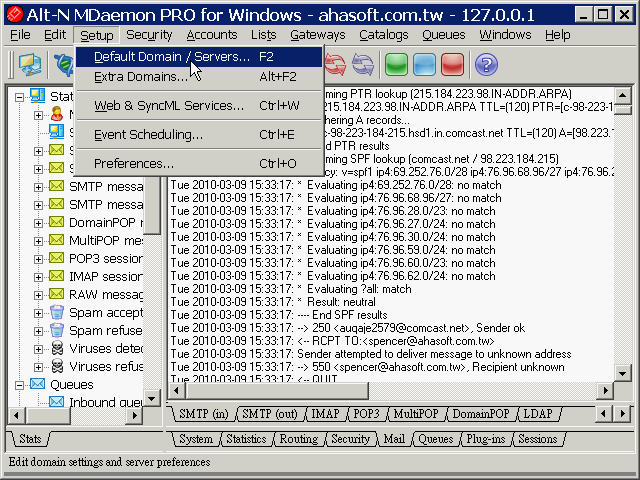640x480 pixels.
Task: Click the 'Result: neutral' log line
Action: 273,302
